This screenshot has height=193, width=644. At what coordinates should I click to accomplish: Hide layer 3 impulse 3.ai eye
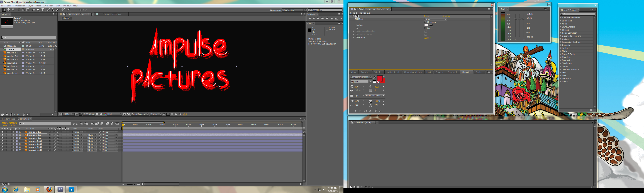2,138
